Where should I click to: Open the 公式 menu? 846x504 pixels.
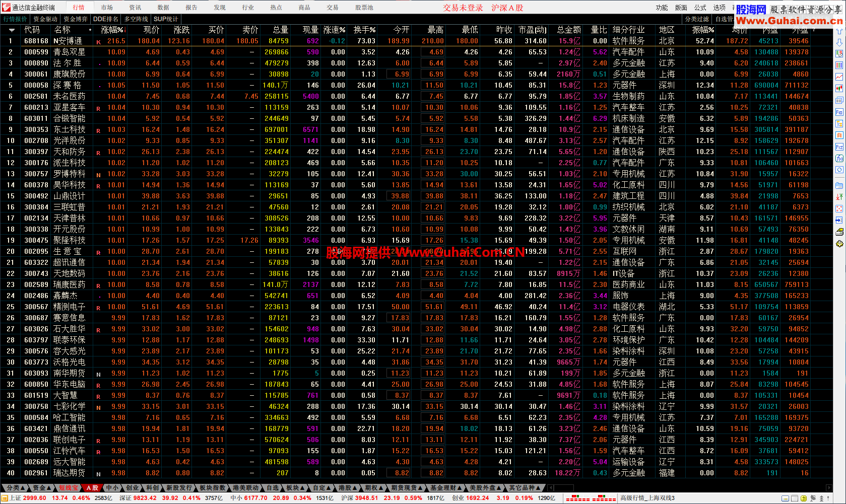pos(700,8)
